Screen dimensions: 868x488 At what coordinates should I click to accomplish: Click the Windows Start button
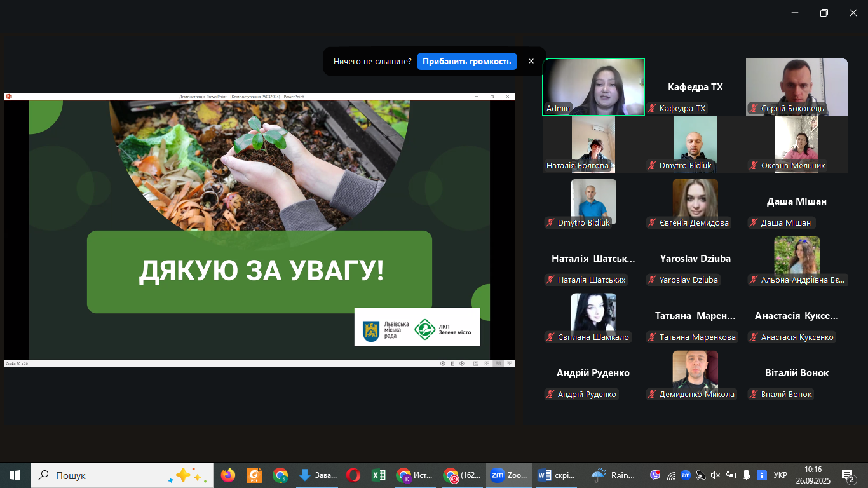pyautogui.click(x=15, y=475)
